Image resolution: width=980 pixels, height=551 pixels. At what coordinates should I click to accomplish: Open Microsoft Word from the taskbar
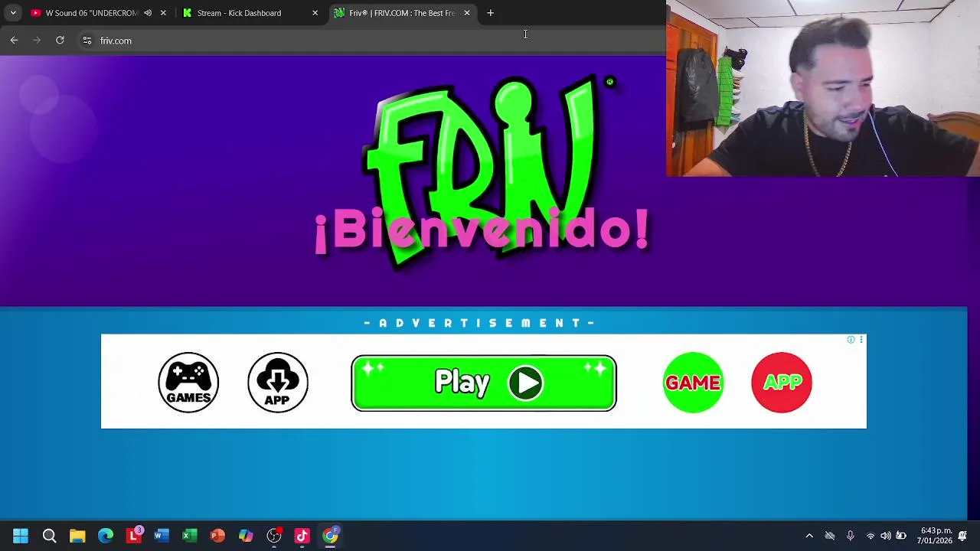(162, 536)
